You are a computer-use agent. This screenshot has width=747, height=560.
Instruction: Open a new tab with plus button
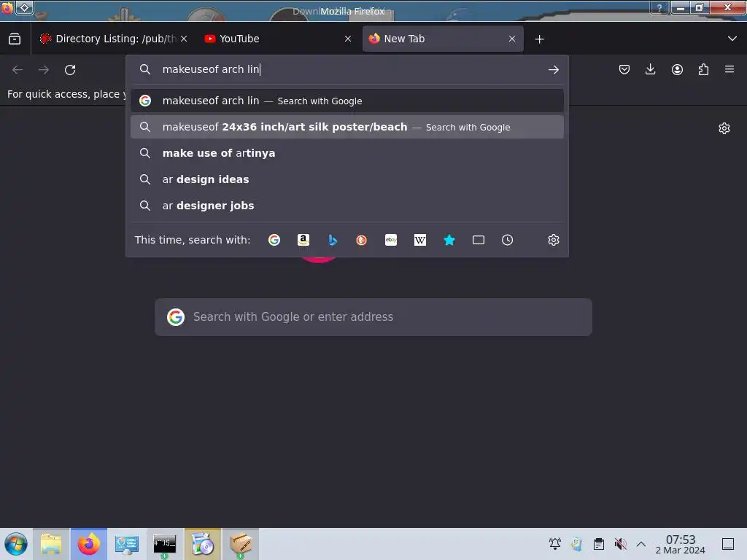click(x=539, y=39)
